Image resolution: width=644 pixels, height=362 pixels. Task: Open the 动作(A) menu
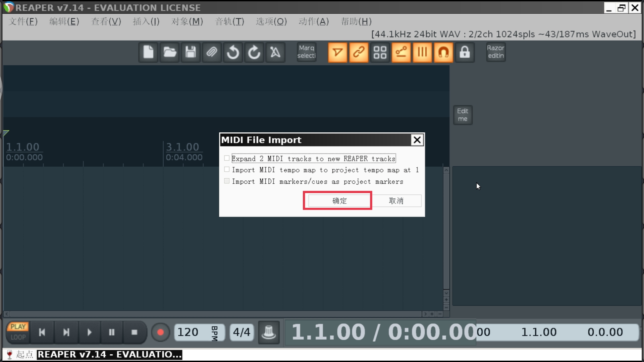[x=314, y=21]
